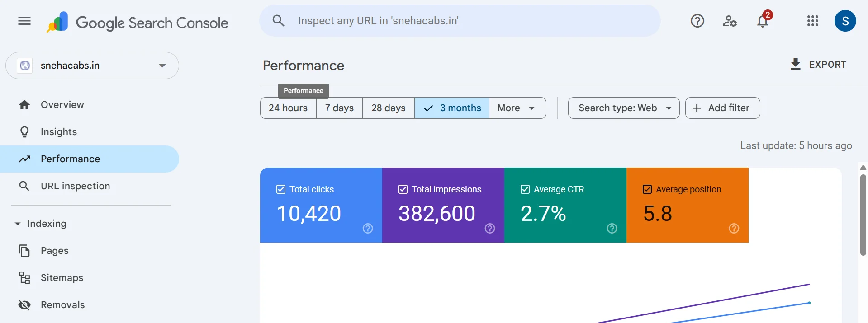Open users and permissions settings icon
This screenshot has height=323, width=868.
coord(730,21)
